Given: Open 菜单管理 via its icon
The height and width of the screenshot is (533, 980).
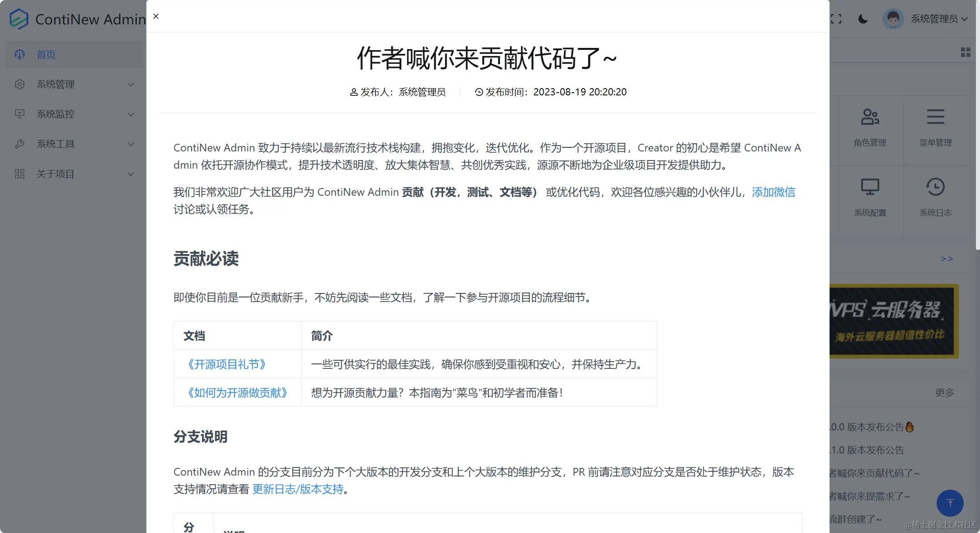Looking at the screenshot, I should pyautogui.click(x=935, y=117).
